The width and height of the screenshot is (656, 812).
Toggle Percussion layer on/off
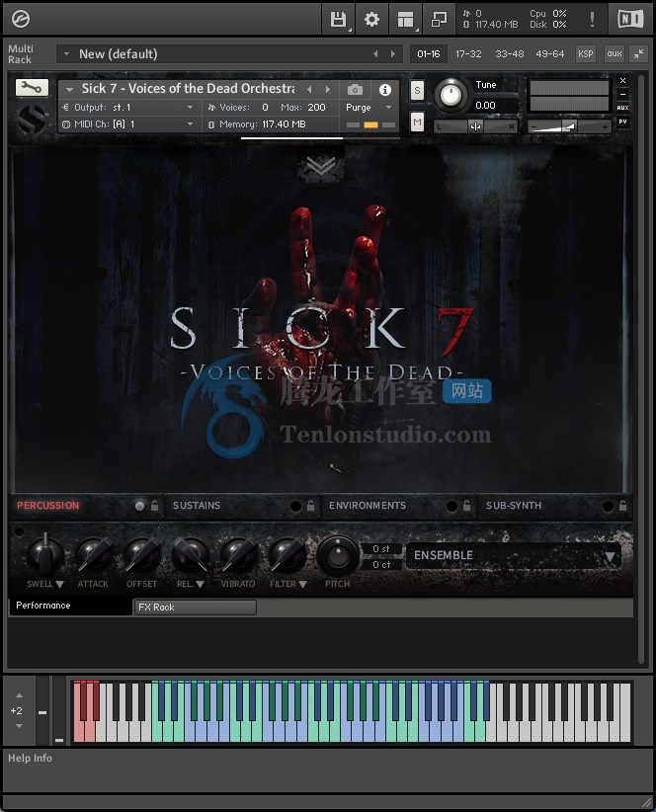tap(139, 506)
